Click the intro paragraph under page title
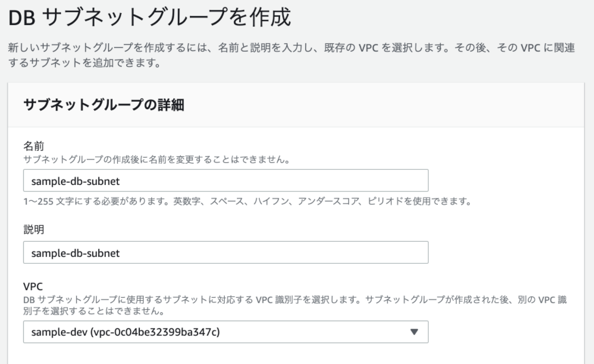Image resolution: width=594 pixels, height=364 pixels. [289, 55]
